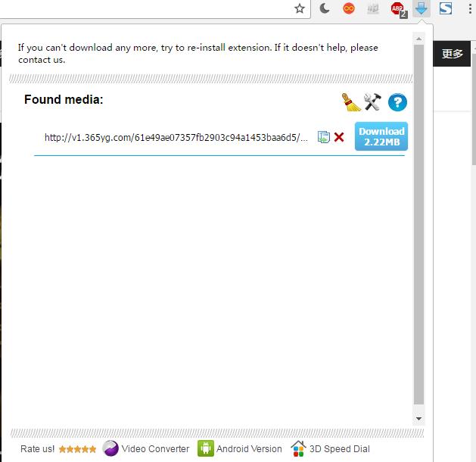Remove the media entry with red X
Image resolution: width=476 pixels, height=462 pixels.
339,137
